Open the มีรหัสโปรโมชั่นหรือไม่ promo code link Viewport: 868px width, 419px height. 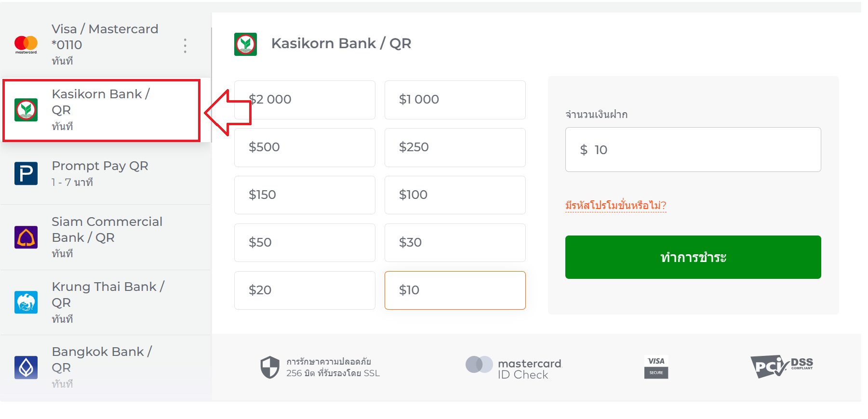coord(616,206)
